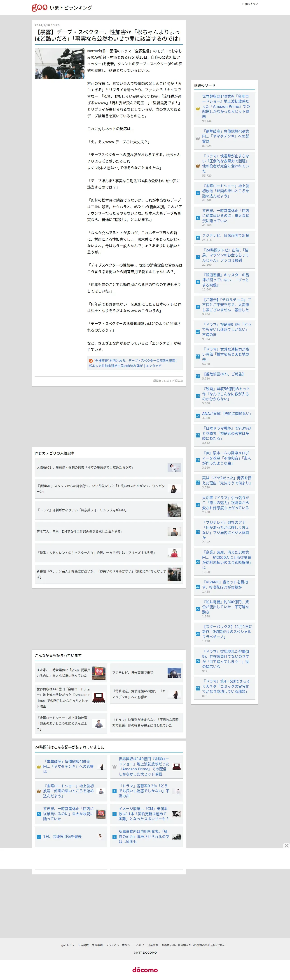Open フジテレビ、日米両国で出禁 sidebar topic
The width and height of the screenshot is (290, 980).
[x=226, y=235]
